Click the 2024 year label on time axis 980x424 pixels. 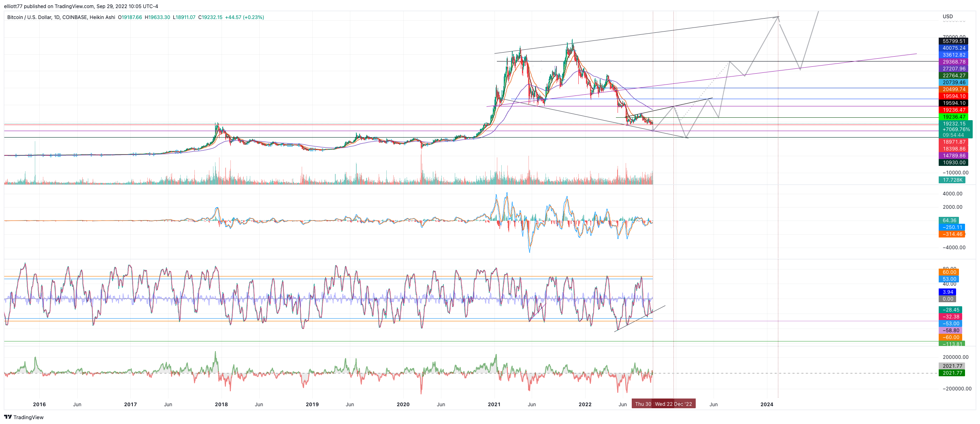(x=767, y=405)
